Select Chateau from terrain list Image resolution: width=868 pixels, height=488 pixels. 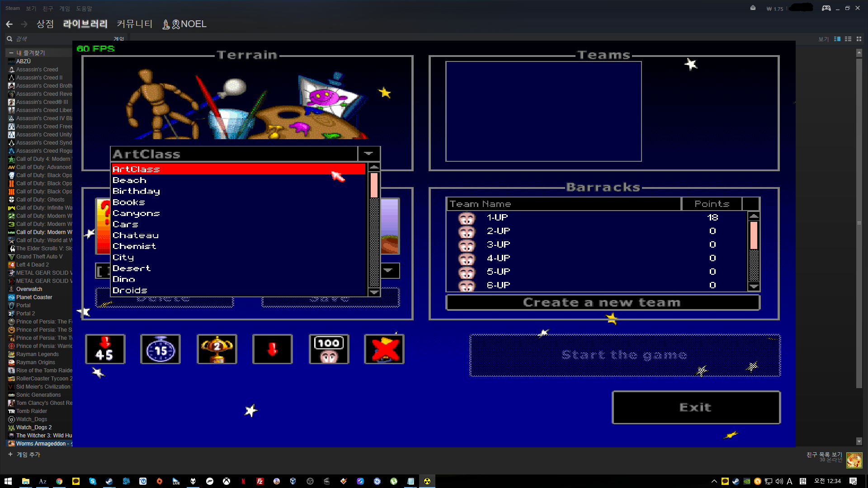[136, 235]
